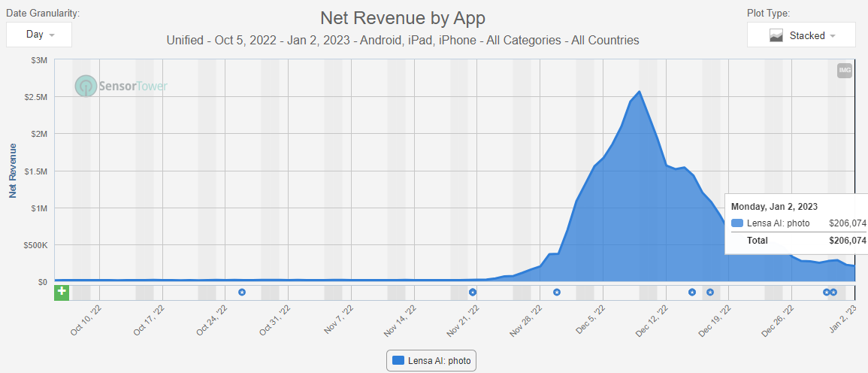Click the $2.5M y-axis tick label
The image size is (868, 373).
tap(37, 97)
